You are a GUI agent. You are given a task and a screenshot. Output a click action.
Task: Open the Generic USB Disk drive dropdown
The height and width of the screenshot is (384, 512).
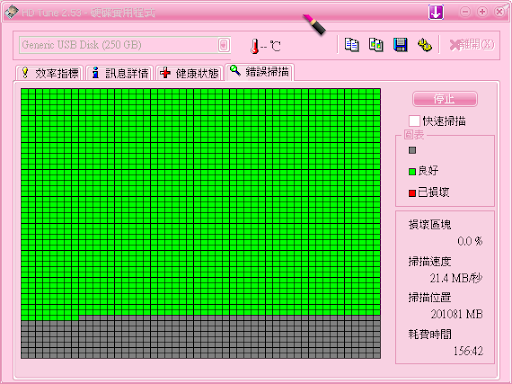[x=224, y=45]
